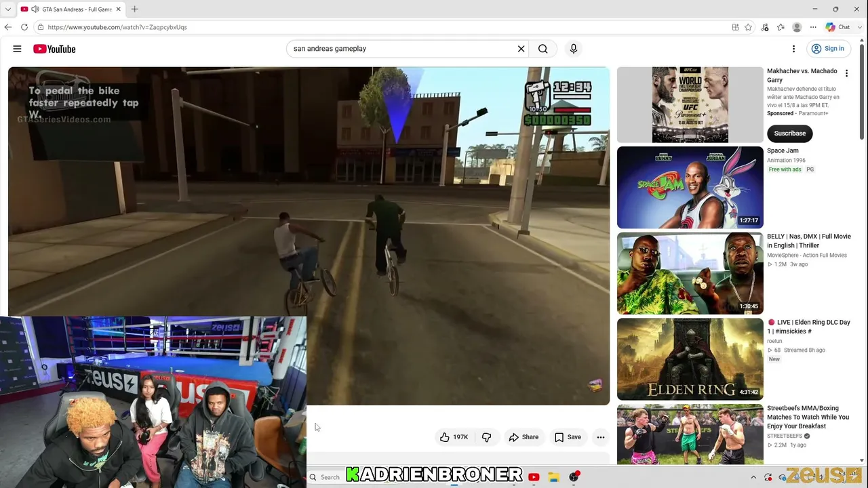The width and height of the screenshot is (868, 488).
Task: Open the Streetbeefs MMA/Boxing Matches title
Action: pos(808,417)
